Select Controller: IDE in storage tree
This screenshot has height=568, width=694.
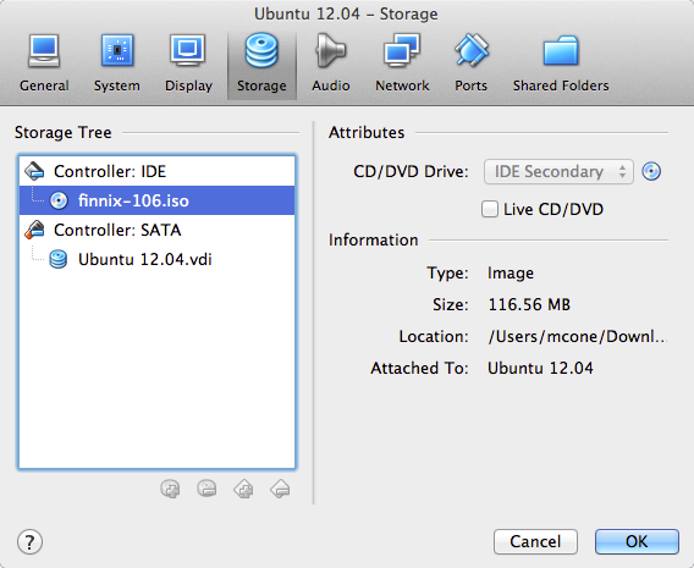tap(110, 171)
